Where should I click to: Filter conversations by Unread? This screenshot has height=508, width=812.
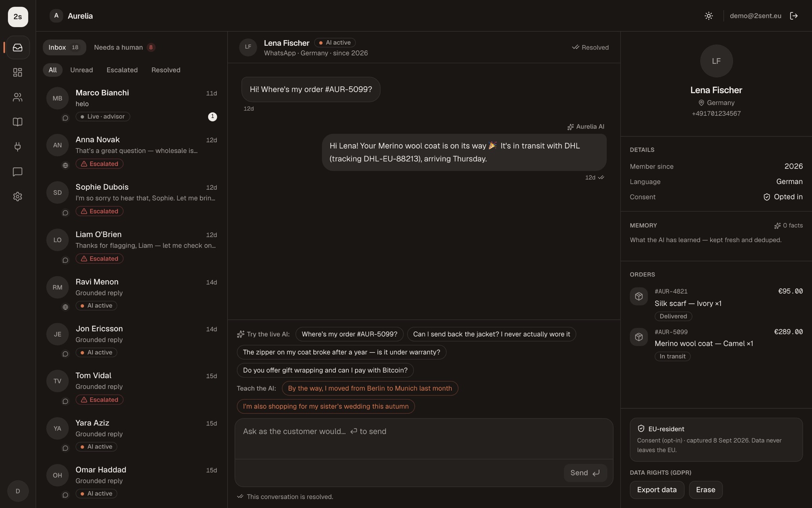pos(81,70)
